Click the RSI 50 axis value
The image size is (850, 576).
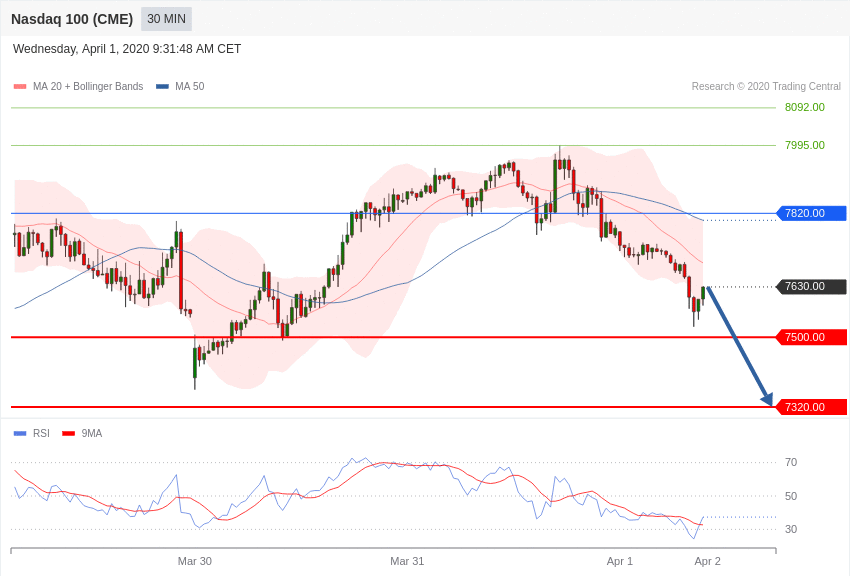pyautogui.click(x=791, y=496)
